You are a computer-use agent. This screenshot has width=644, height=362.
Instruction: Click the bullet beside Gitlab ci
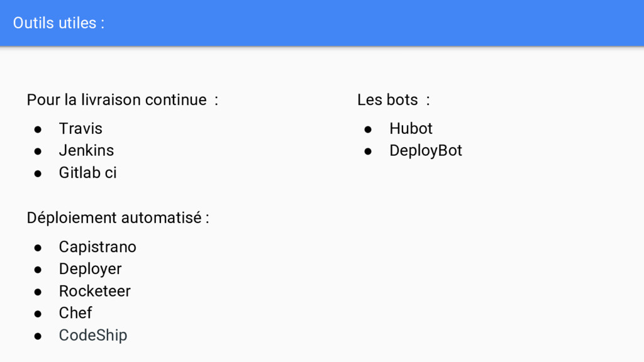coord(38,174)
